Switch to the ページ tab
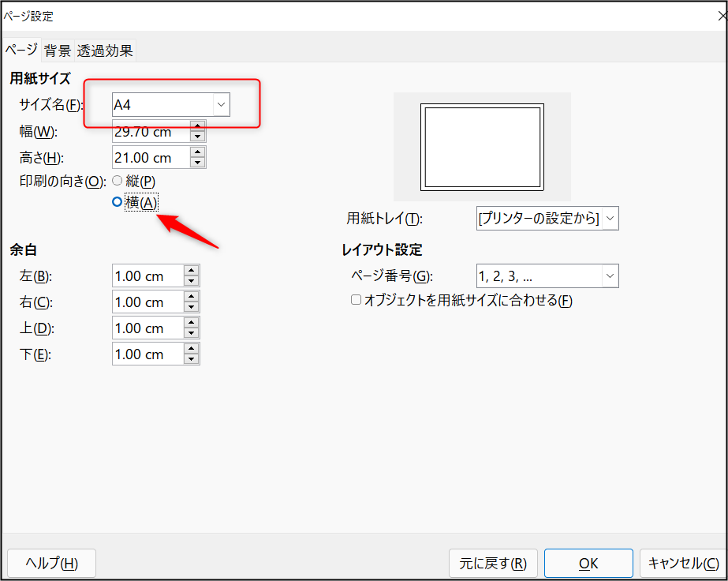The height and width of the screenshot is (581, 728). click(21, 51)
